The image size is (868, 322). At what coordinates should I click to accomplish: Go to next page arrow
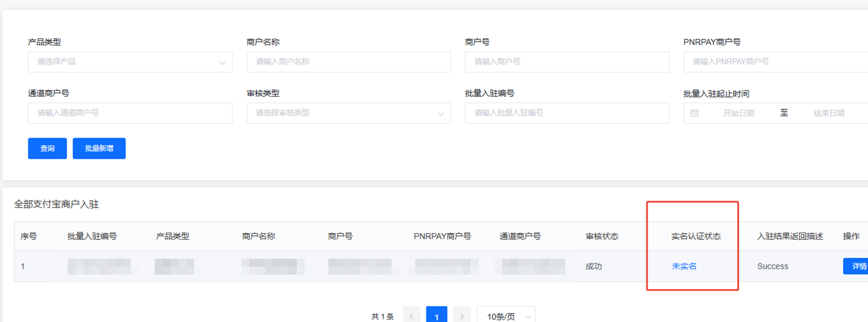[x=462, y=315]
